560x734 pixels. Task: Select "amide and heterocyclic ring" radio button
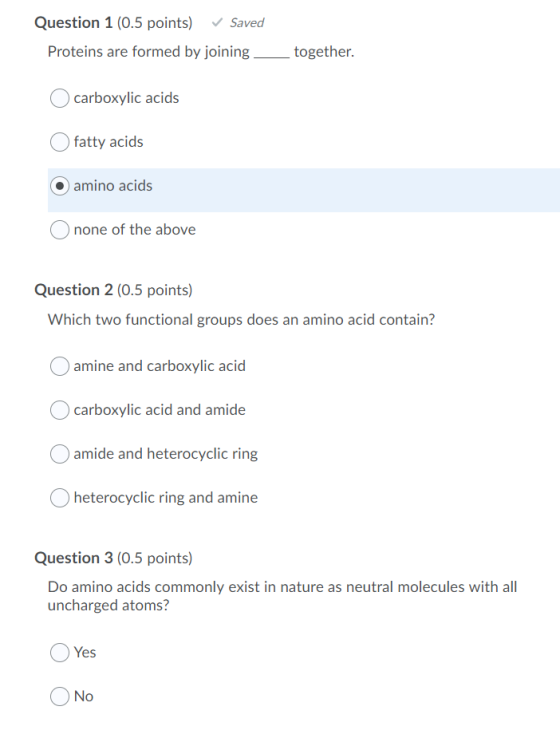point(59,454)
